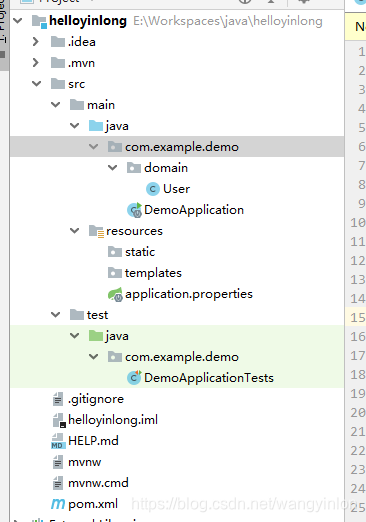The height and width of the screenshot is (522, 366).
Task: Open the helloyinlong.iml file
Action: tap(113, 420)
